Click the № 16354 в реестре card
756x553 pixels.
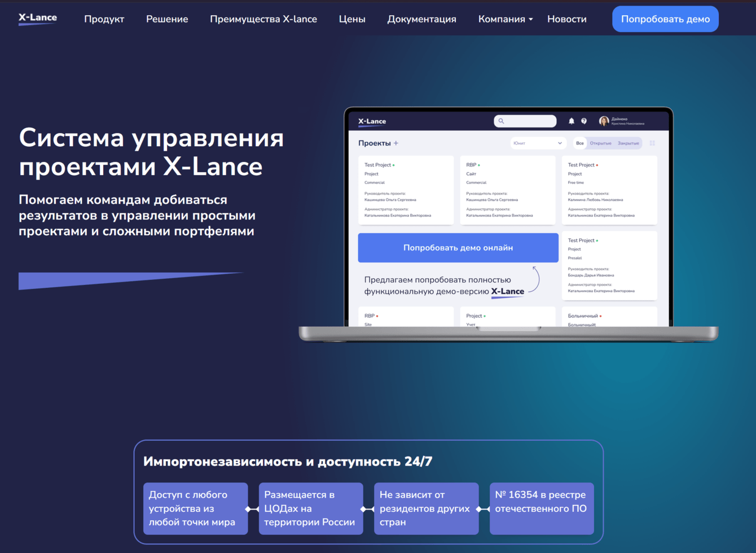click(x=542, y=508)
